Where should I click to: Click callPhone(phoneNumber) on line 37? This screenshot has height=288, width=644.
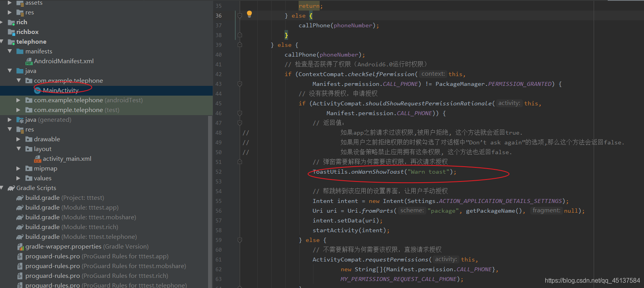click(339, 25)
